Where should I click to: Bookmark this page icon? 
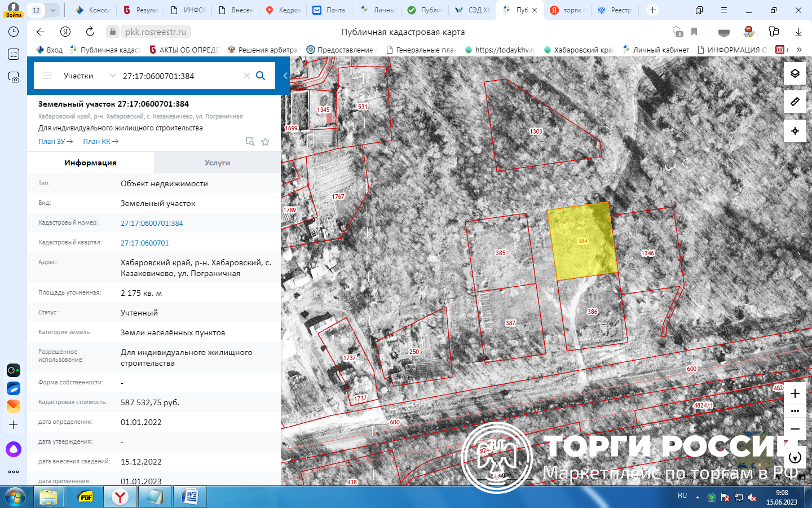694,32
